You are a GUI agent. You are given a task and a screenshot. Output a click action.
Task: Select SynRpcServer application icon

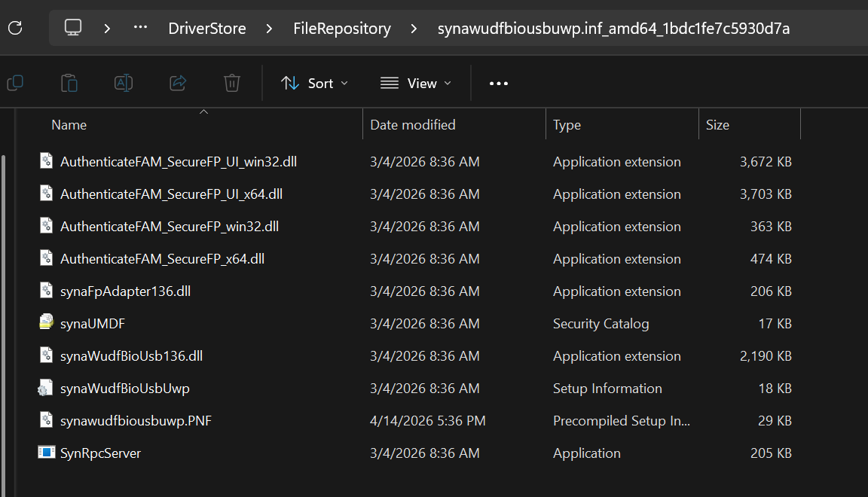(47, 452)
